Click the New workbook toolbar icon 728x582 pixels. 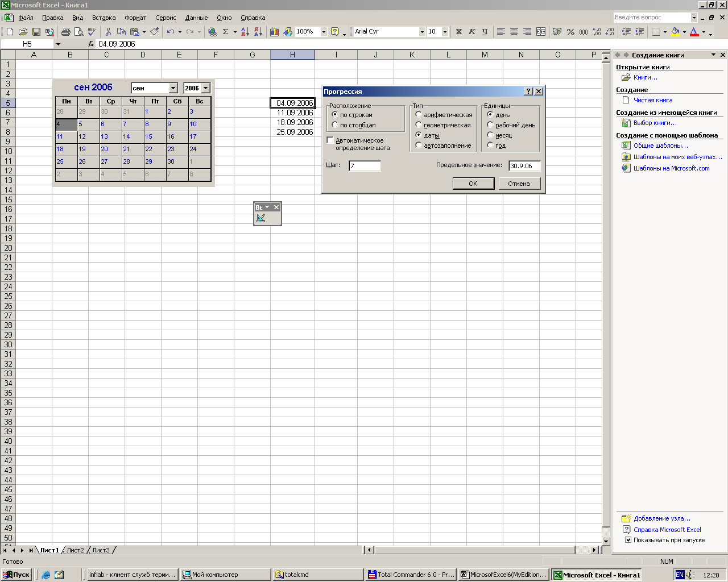click(x=10, y=32)
